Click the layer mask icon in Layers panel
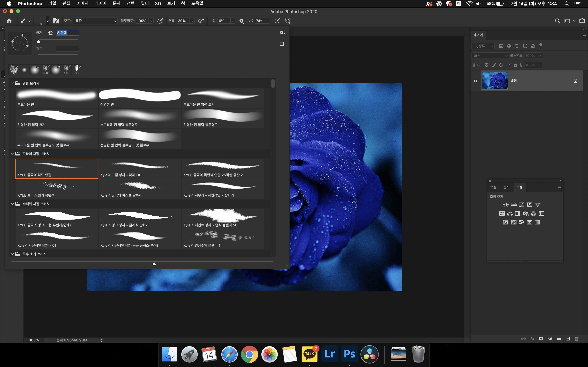This screenshot has height=367, width=588. point(541,339)
